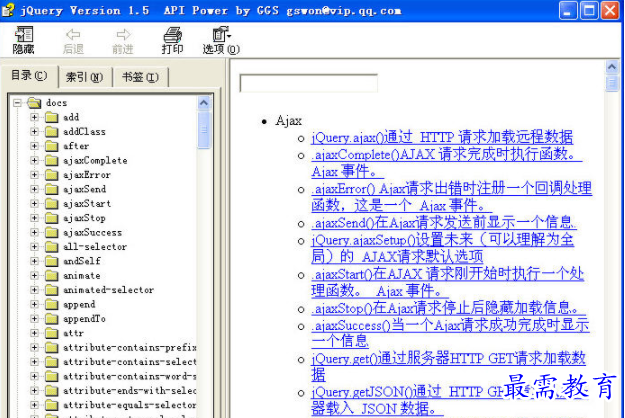This screenshot has width=625, height=418.
Task: Click the Print (打印) printer icon
Action: point(173,35)
